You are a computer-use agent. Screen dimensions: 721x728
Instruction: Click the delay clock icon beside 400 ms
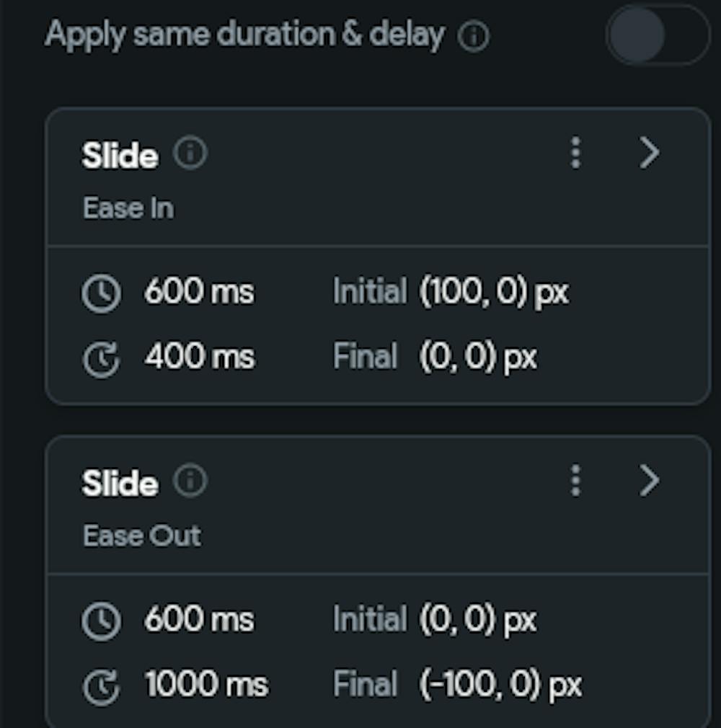(101, 359)
